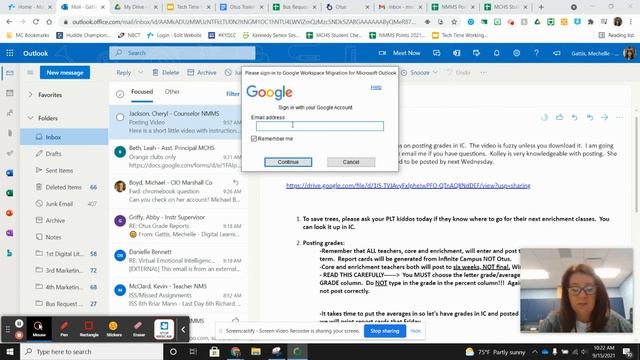Click the Windows taskbar search box
Screen dimensions: 640x360
tap(92, 351)
